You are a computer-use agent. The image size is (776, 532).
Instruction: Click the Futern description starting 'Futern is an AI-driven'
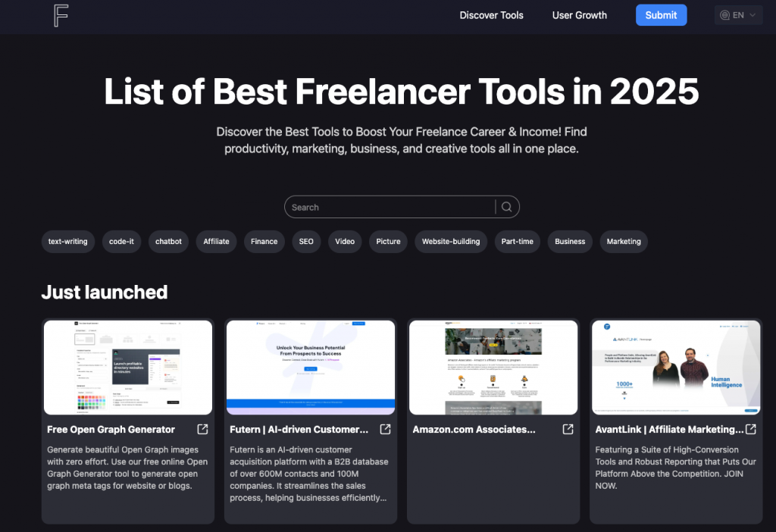309,474
